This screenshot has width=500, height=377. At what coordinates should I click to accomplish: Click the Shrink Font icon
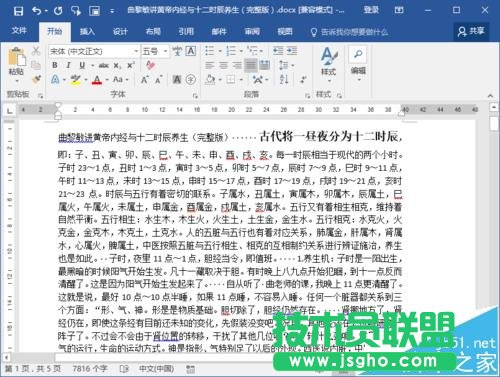(158, 80)
